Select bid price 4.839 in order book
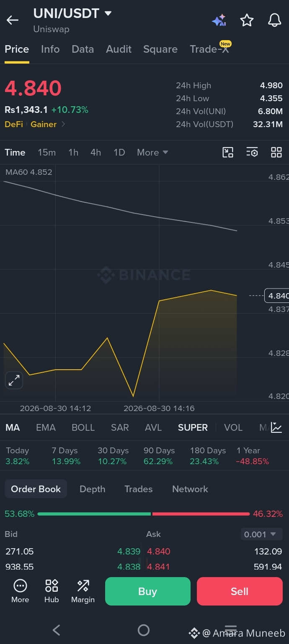The width and height of the screenshot is (289, 644). pos(129,551)
